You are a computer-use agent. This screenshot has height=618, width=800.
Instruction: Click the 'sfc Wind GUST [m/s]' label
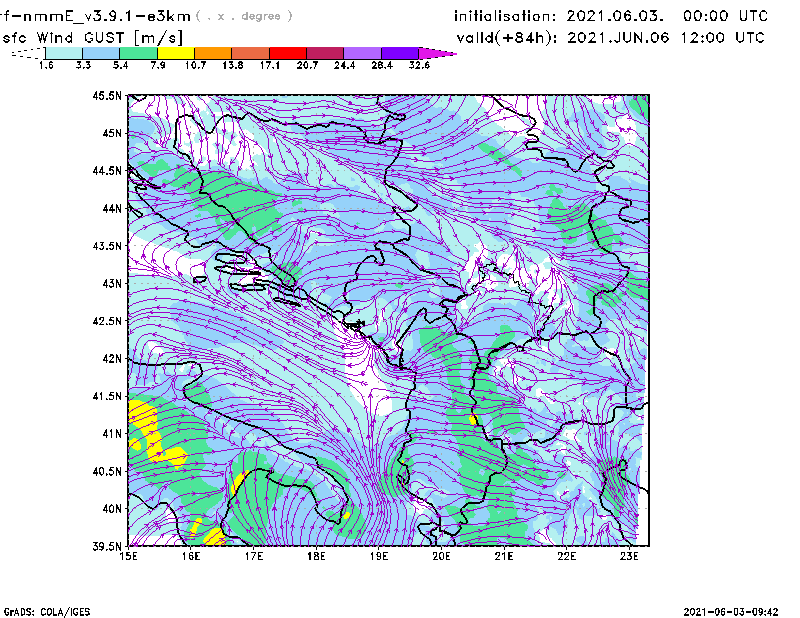[x=92, y=38]
